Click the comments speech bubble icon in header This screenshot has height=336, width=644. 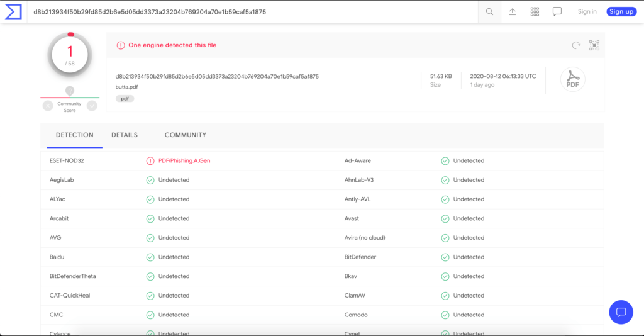557,11
